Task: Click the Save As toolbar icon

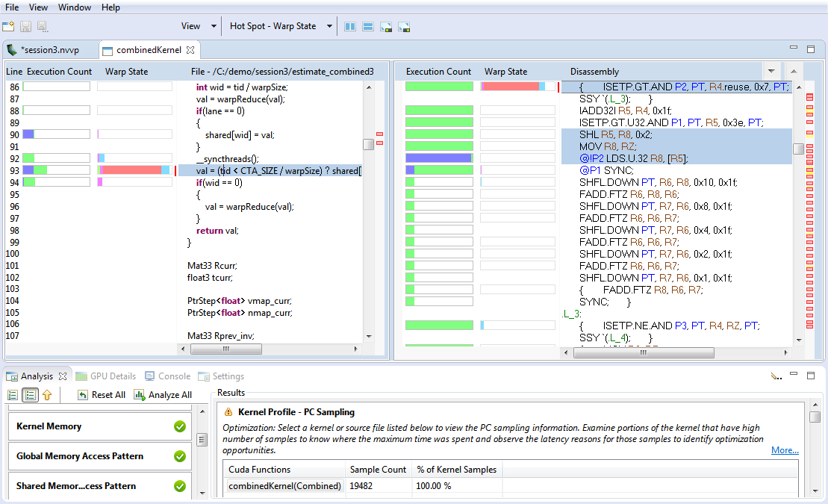Action: [42, 25]
